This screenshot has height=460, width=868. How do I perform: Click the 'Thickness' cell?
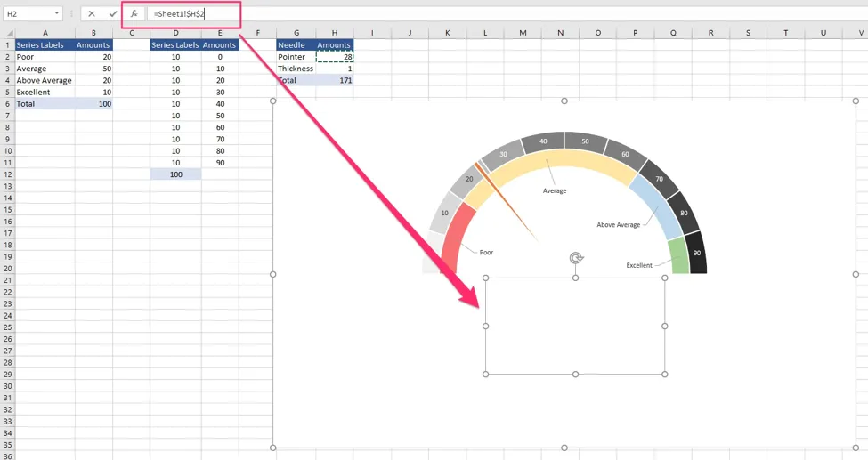click(296, 69)
